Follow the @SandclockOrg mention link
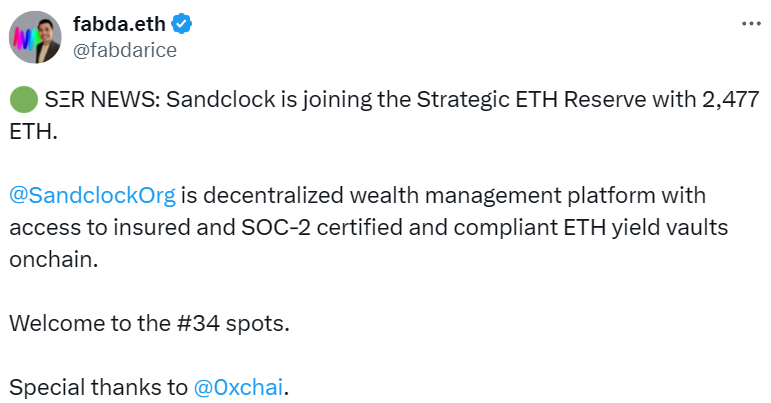 93,194
